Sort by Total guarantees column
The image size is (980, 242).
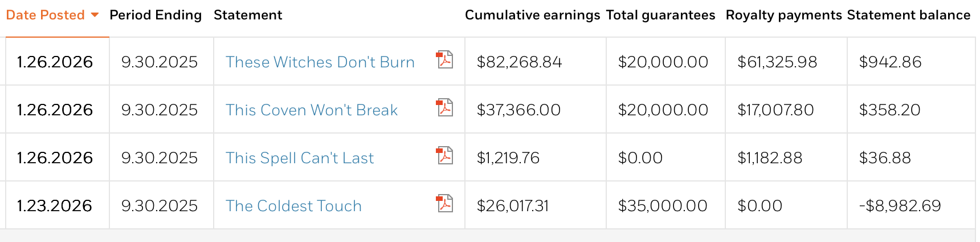[x=660, y=15]
